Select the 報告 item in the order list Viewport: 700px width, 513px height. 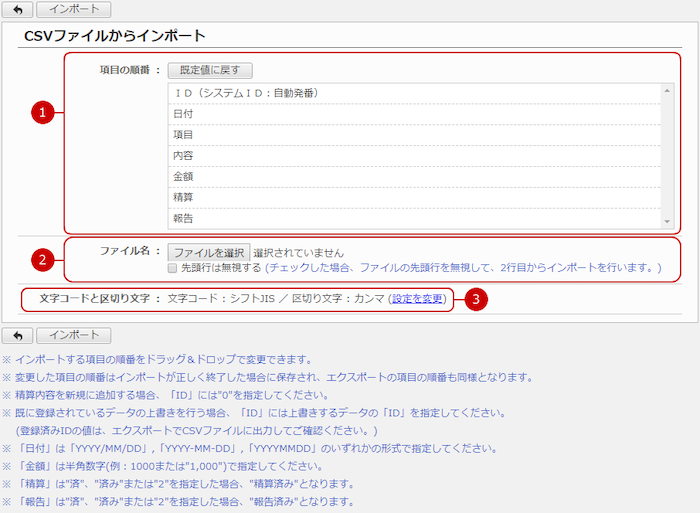[x=184, y=218]
